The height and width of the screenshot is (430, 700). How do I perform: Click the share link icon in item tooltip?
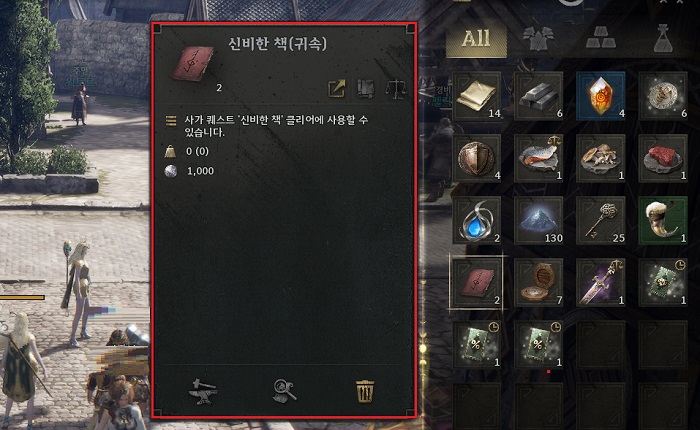pyautogui.click(x=337, y=88)
